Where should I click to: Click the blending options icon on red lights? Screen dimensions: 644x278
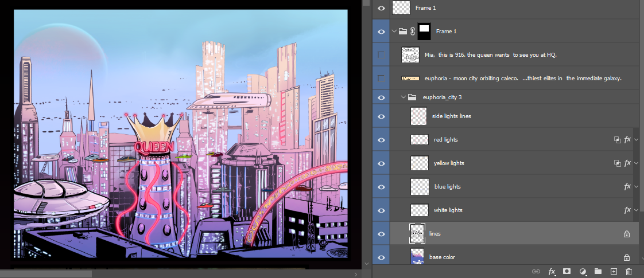(x=618, y=140)
